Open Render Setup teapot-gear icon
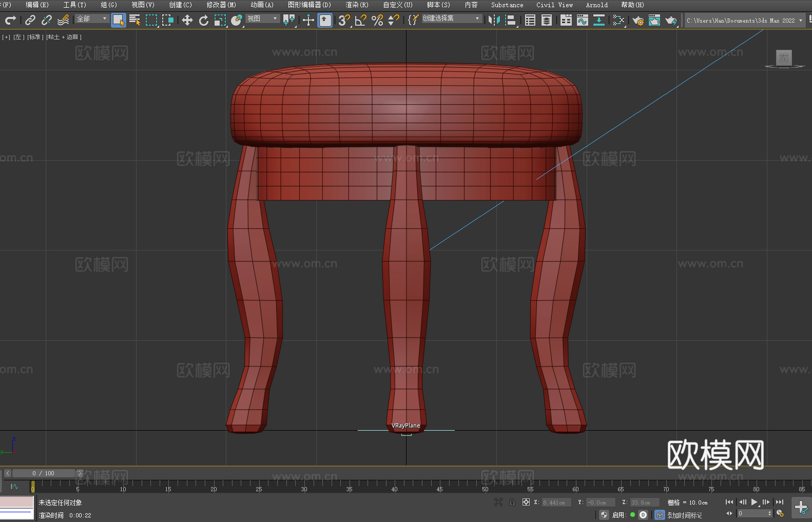Screen dimensions: 812x522 pyautogui.click(x=638, y=20)
